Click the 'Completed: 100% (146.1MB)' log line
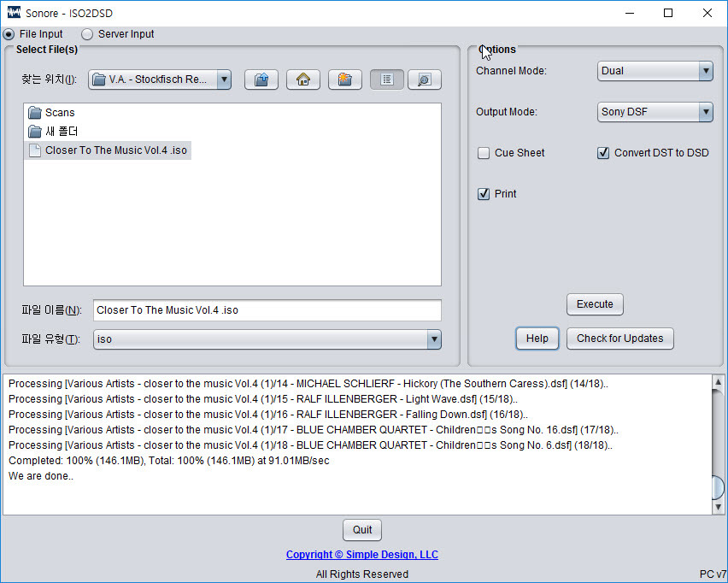The height and width of the screenshot is (583, 728). 169,461
